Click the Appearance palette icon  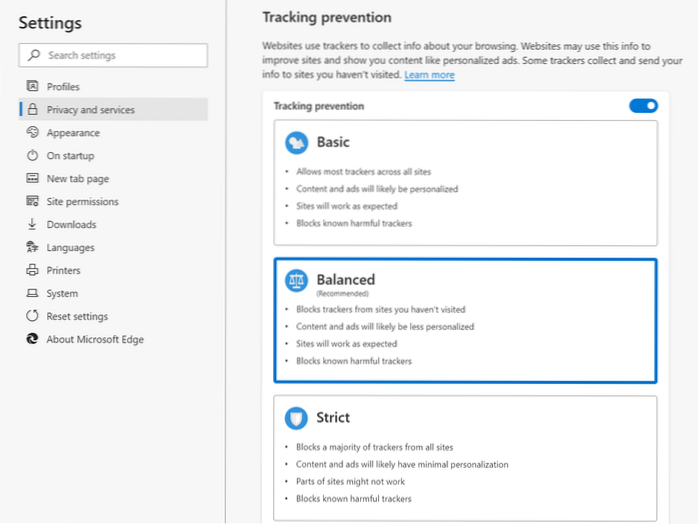point(33,133)
